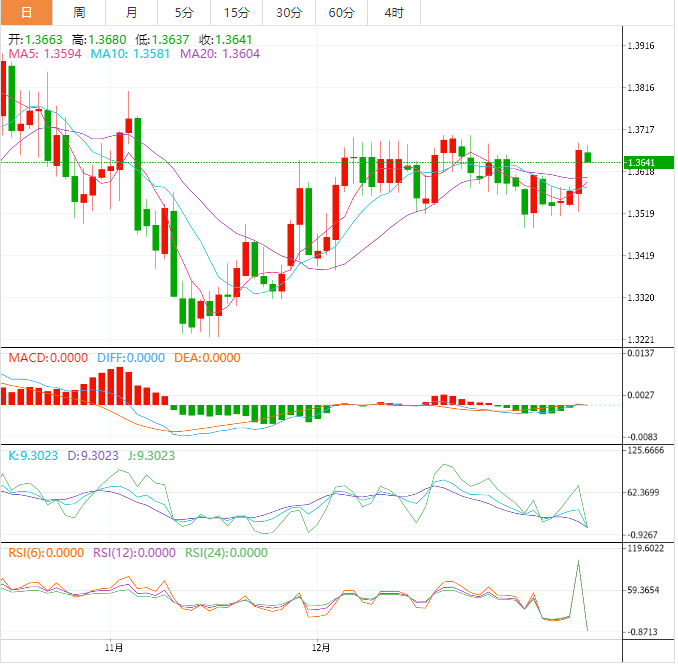Click the latest green candlestick
Image resolution: width=678 pixels, height=668 pixels.
point(588,157)
